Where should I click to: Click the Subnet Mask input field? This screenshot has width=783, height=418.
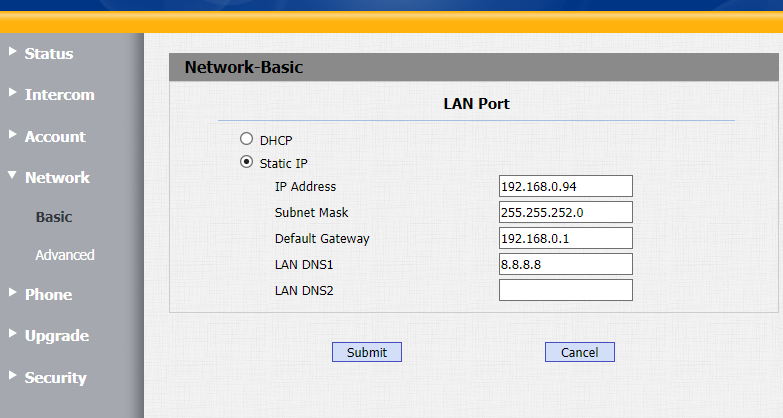pyautogui.click(x=565, y=212)
